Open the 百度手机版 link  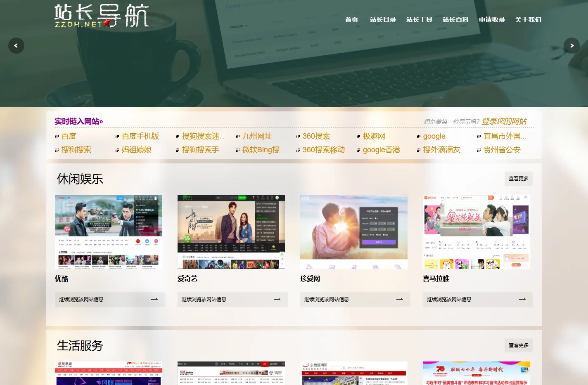(x=140, y=136)
